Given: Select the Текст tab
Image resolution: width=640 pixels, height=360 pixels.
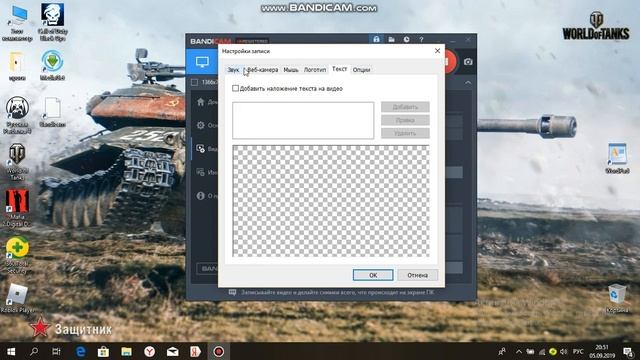Looking at the screenshot, I should coord(339,69).
